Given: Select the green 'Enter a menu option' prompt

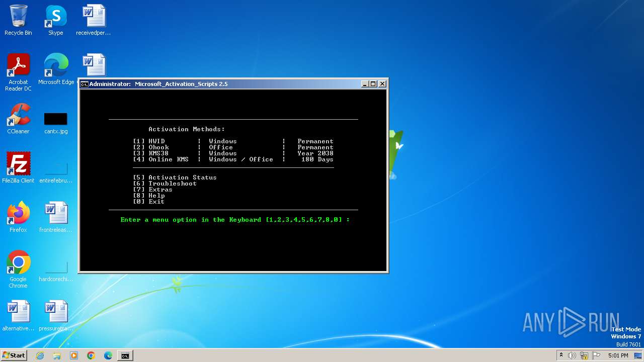Looking at the screenshot, I should 235,220.
